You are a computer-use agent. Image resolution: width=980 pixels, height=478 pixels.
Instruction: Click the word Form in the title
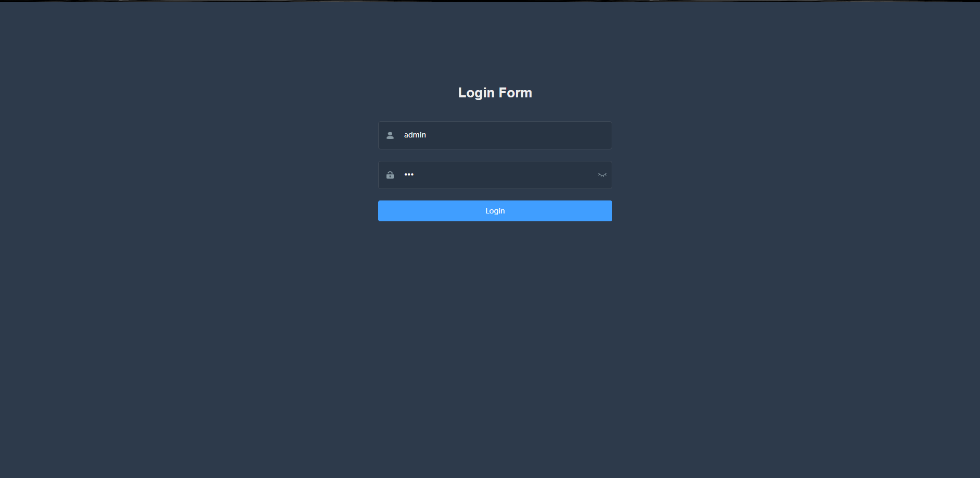click(515, 93)
